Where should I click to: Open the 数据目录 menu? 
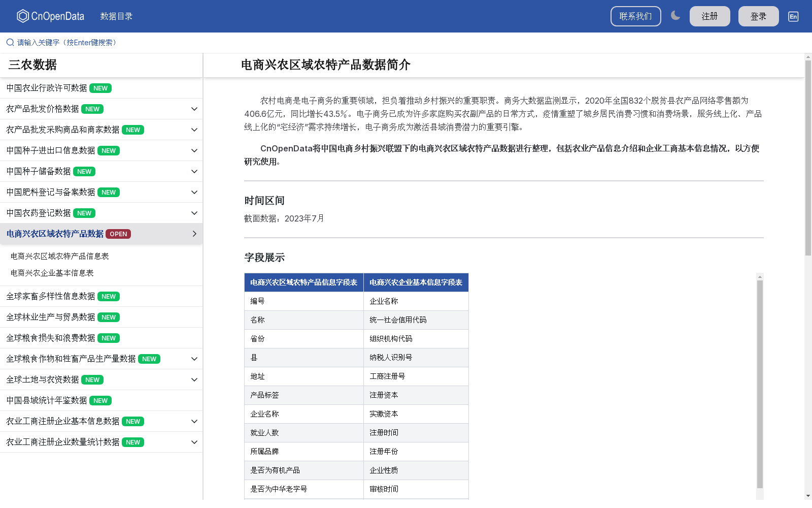pyautogui.click(x=116, y=16)
